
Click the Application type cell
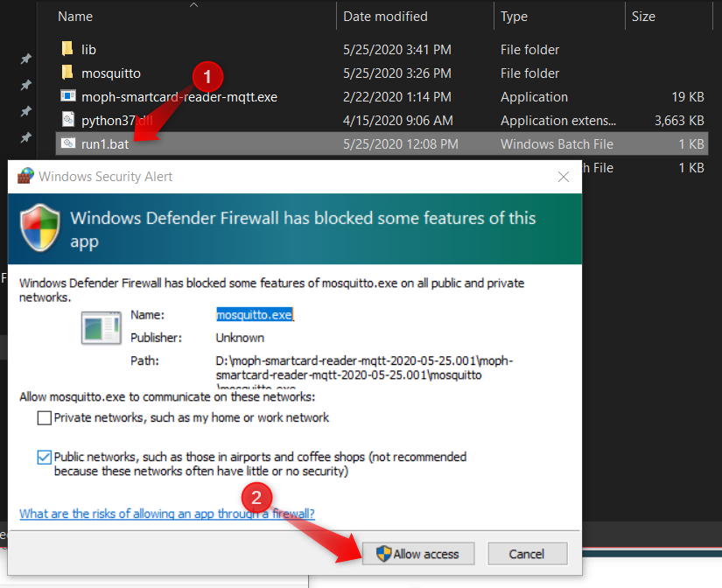[x=534, y=97]
